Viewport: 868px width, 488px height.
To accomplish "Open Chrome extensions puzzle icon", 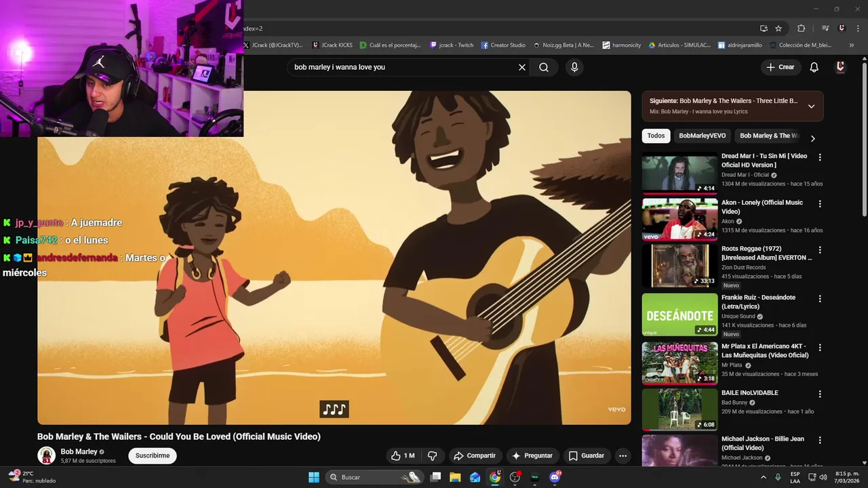I will click(x=802, y=28).
